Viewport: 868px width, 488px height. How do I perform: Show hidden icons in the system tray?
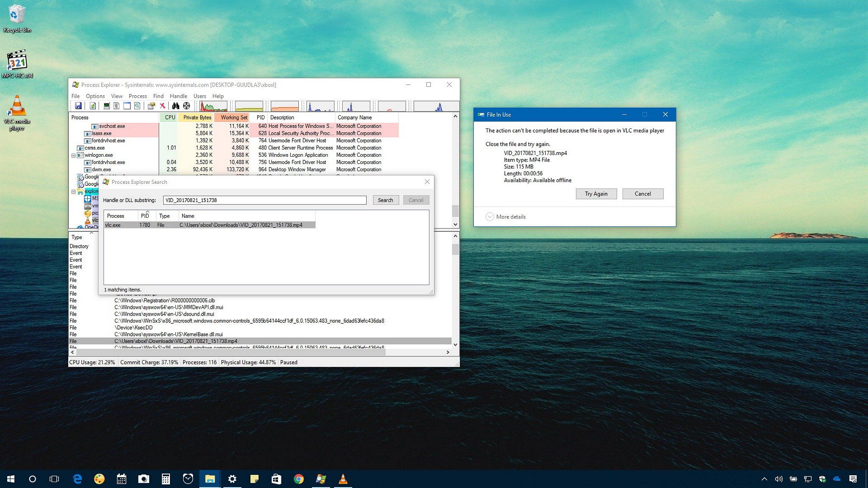(764, 479)
